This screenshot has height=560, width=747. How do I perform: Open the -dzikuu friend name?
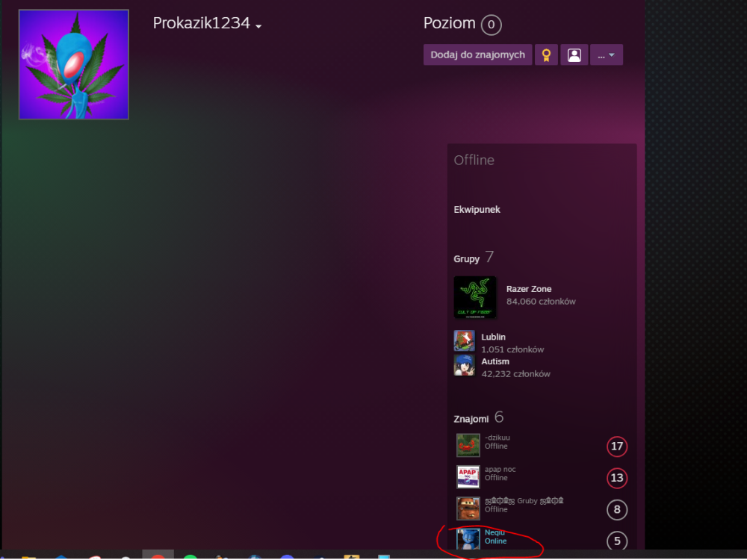tap(497, 438)
